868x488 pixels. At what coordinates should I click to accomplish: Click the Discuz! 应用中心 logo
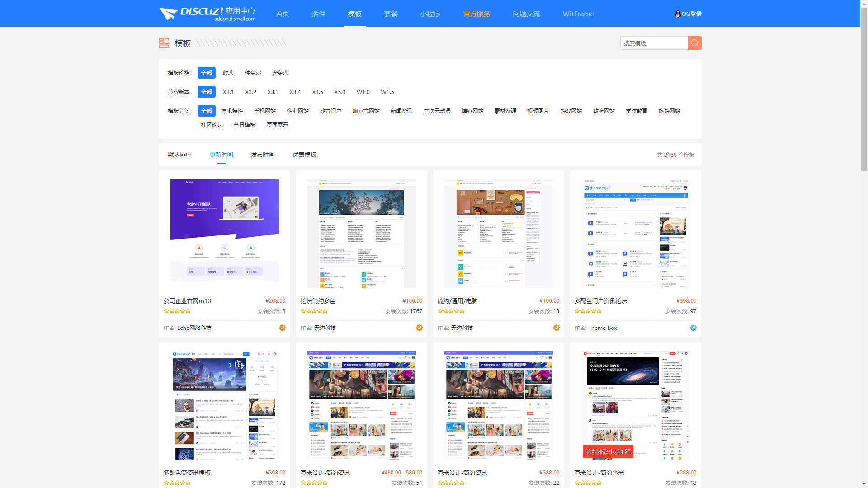click(x=208, y=14)
